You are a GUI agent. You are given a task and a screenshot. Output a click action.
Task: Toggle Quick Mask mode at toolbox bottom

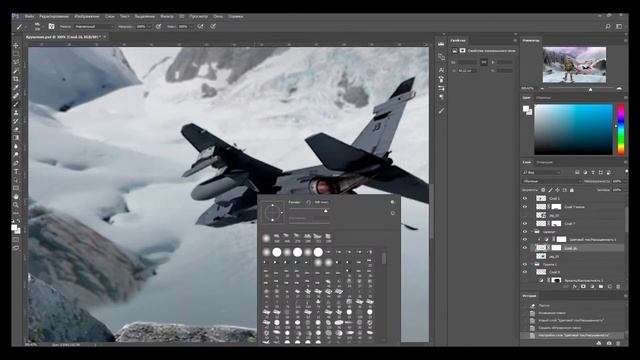point(16,239)
